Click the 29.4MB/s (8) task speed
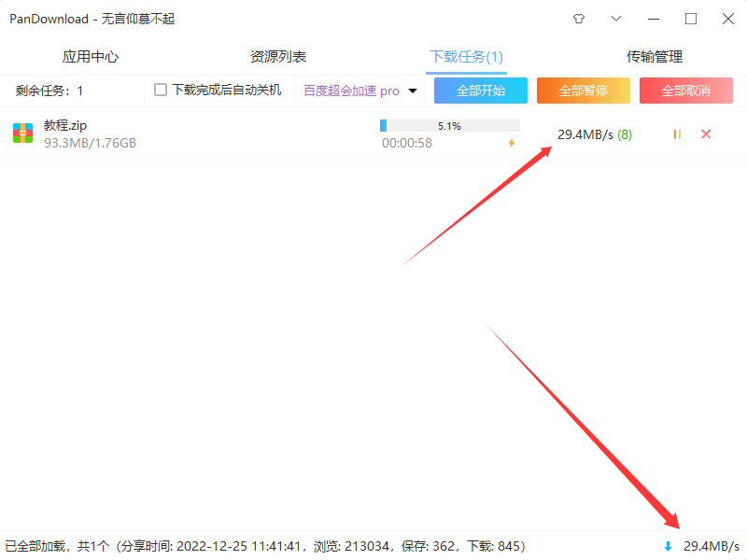747x560 pixels. pos(595,134)
